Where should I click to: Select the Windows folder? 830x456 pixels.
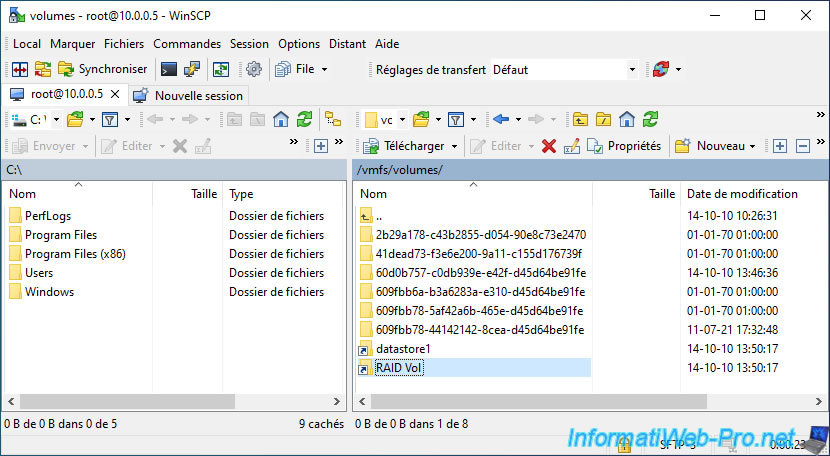pos(49,292)
